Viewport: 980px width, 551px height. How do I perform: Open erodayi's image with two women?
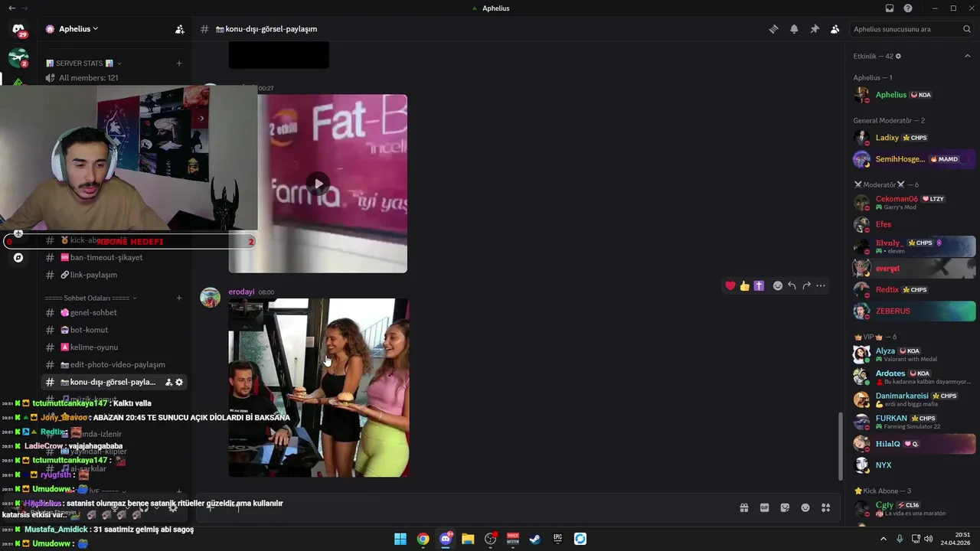tap(318, 388)
